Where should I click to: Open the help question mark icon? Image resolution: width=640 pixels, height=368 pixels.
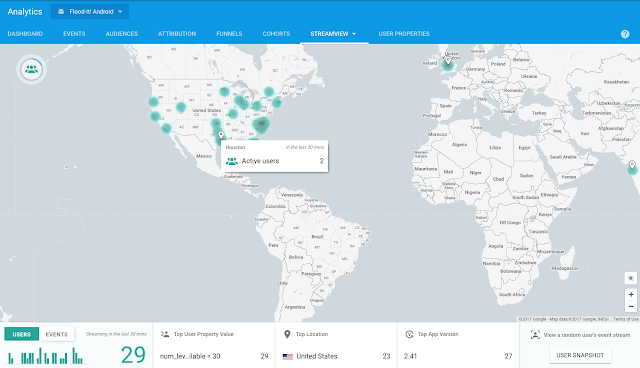point(625,34)
